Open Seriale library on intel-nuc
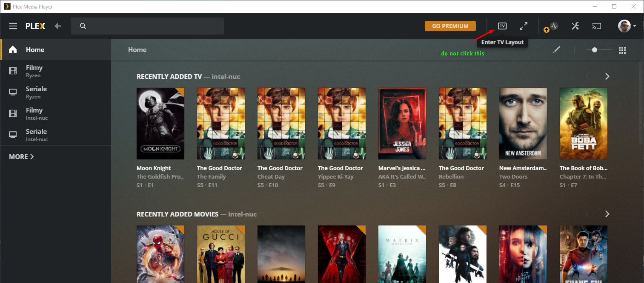 [56, 135]
